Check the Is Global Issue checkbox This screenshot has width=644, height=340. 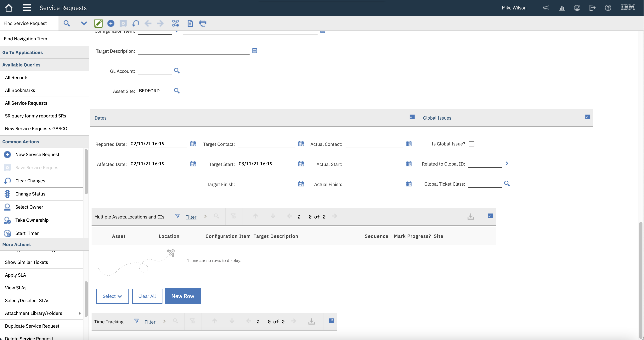(x=472, y=144)
